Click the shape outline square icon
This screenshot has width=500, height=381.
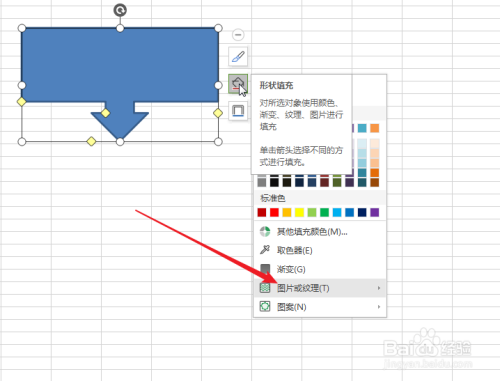tap(238, 110)
